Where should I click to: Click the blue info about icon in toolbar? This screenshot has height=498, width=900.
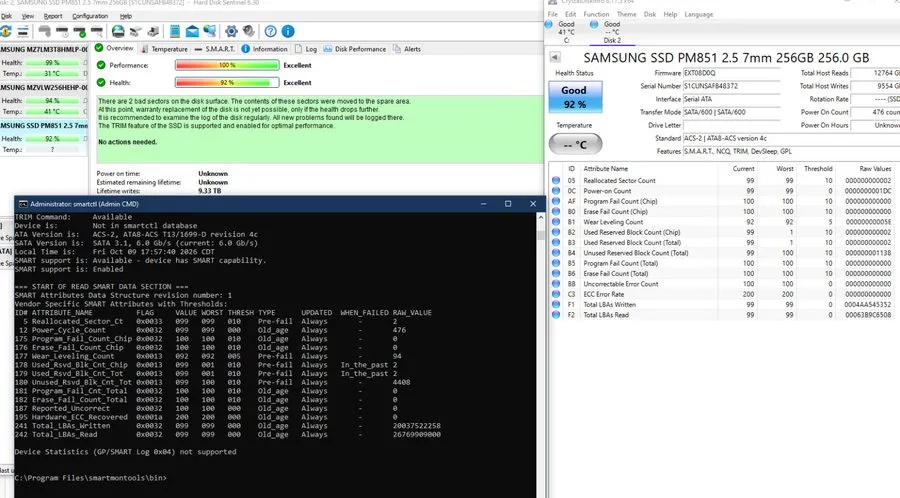click(288, 31)
